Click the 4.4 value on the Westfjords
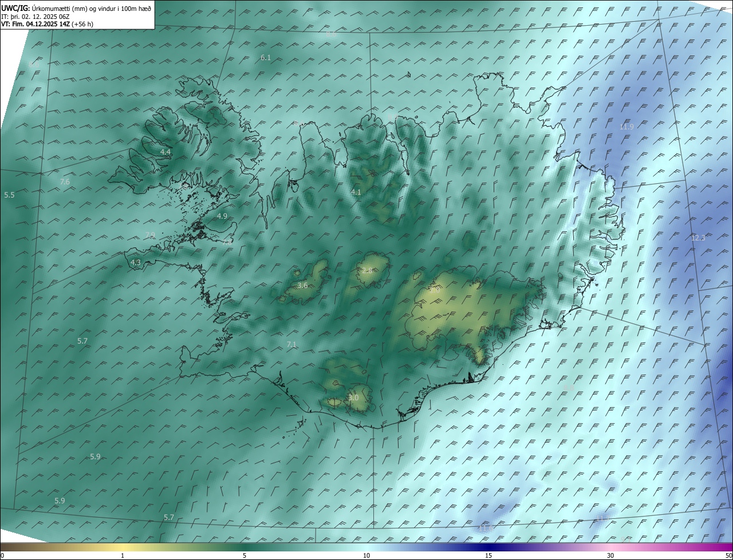The height and width of the screenshot is (560, 733). 165,152
